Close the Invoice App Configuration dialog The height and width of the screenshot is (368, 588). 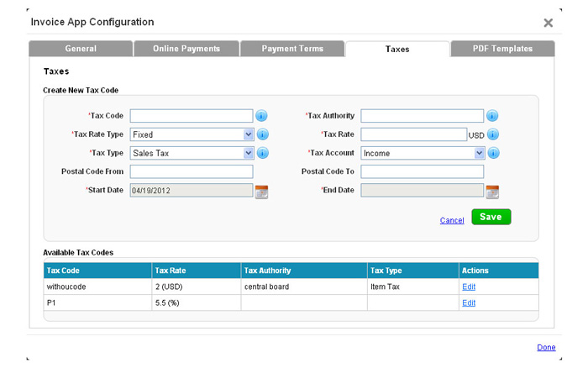(x=548, y=23)
